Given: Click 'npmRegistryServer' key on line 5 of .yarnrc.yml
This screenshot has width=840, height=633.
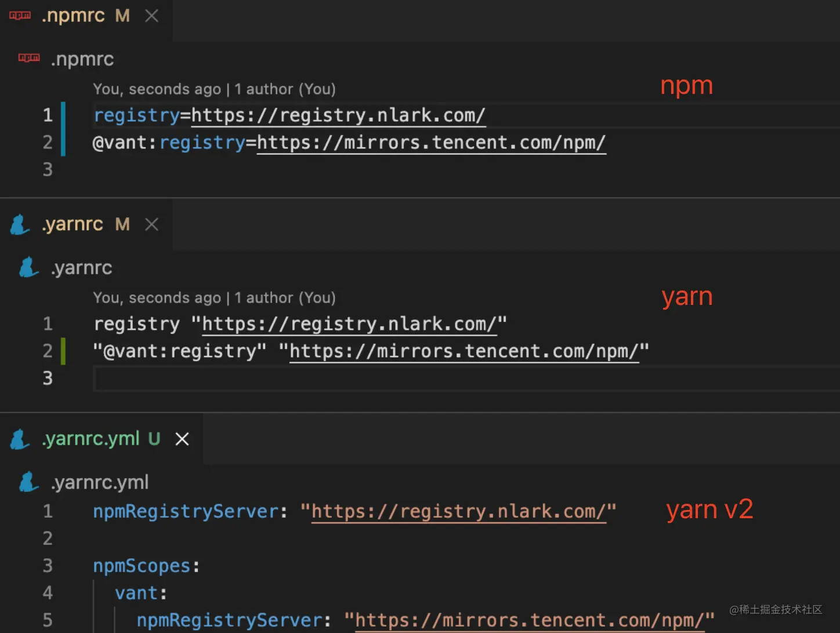Looking at the screenshot, I should click(x=230, y=620).
